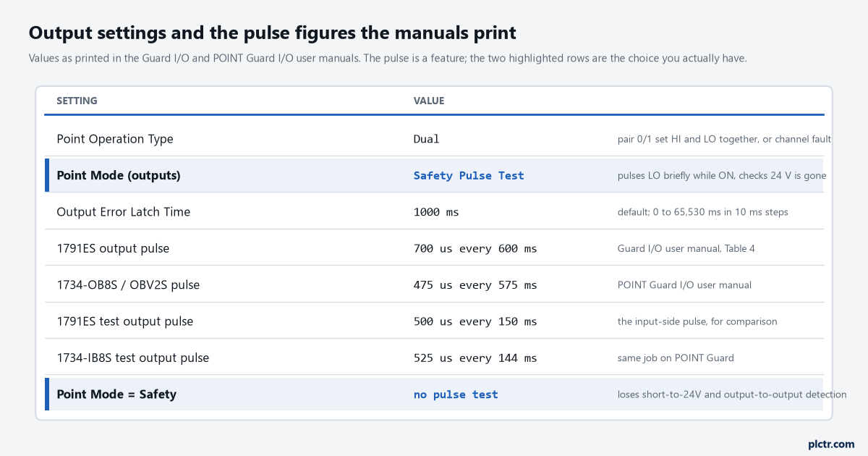Screen dimensions: 868x456
Task: Click the 'same job on POINT Guard' note
Action: coord(676,358)
